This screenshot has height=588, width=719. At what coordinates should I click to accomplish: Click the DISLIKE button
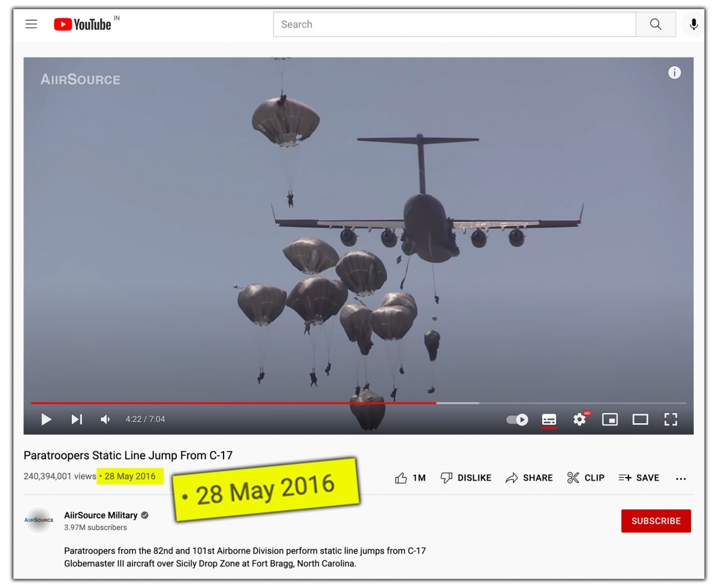pyautogui.click(x=466, y=478)
